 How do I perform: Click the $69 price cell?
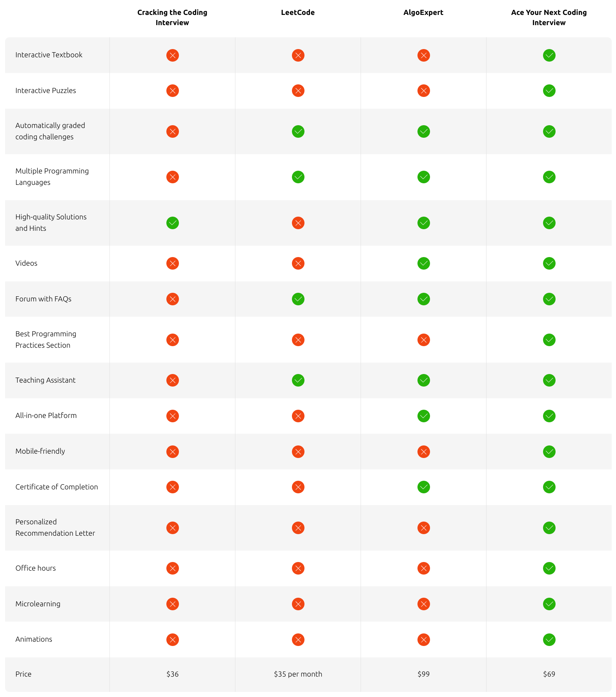(x=549, y=674)
